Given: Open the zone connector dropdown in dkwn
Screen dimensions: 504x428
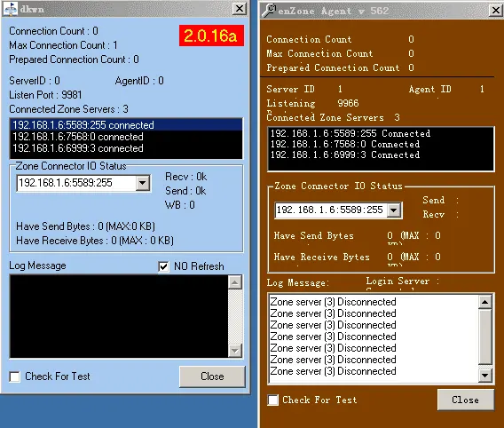Looking at the screenshot, I should [x=143, y=183].
